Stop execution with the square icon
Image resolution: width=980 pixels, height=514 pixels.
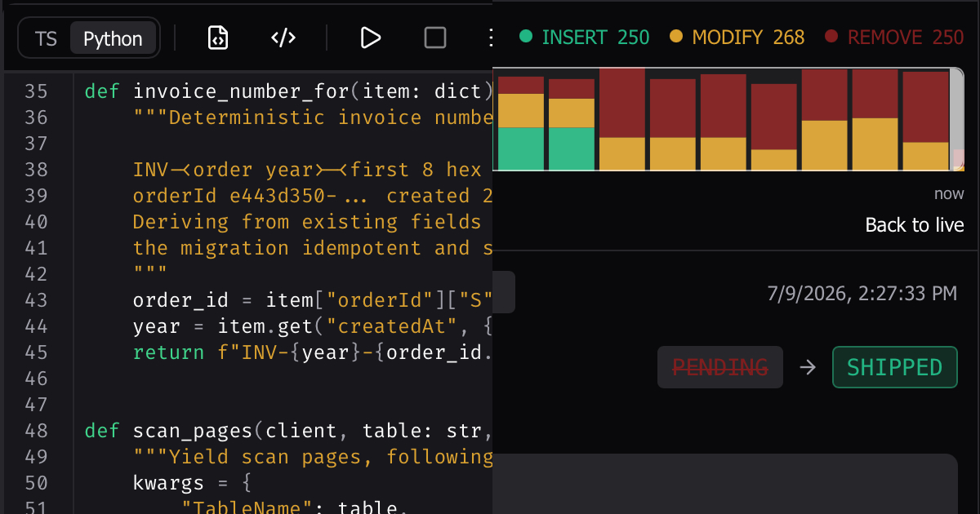pos(435,38)
